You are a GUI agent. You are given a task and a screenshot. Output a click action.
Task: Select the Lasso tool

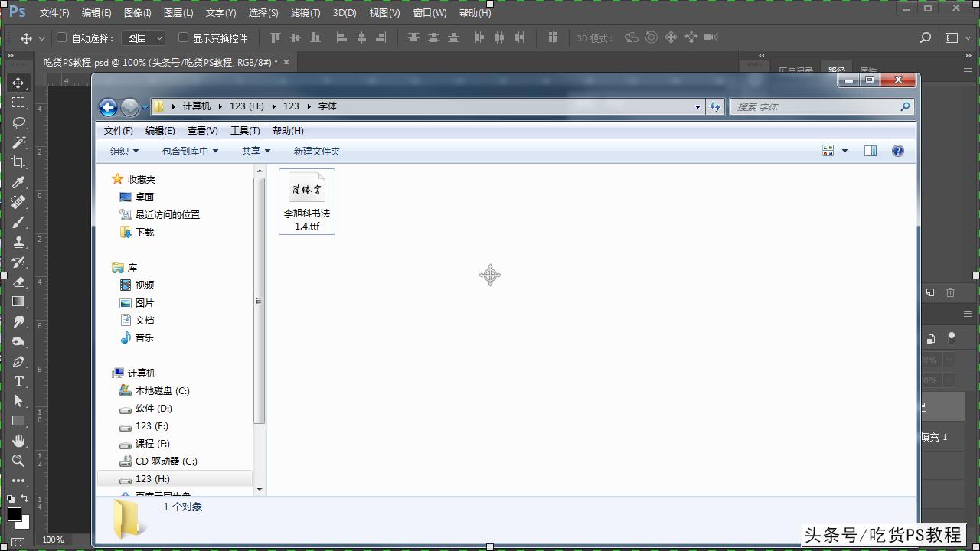click(x=18, y=122)
